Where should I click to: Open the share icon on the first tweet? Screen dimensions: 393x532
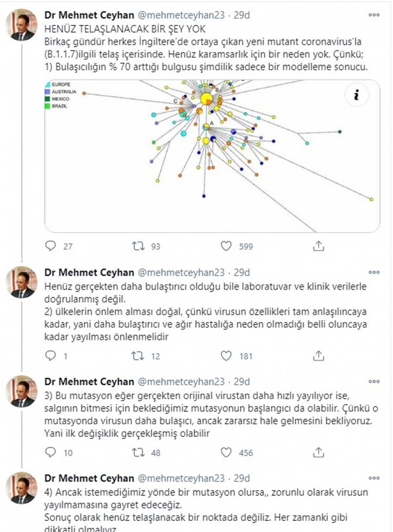click(319, 245)
